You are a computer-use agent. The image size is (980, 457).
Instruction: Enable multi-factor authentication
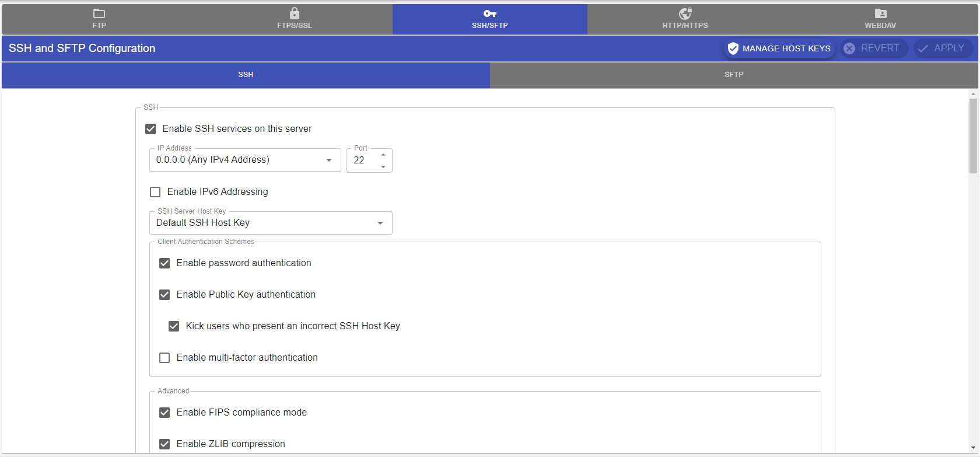click(164, 358)
